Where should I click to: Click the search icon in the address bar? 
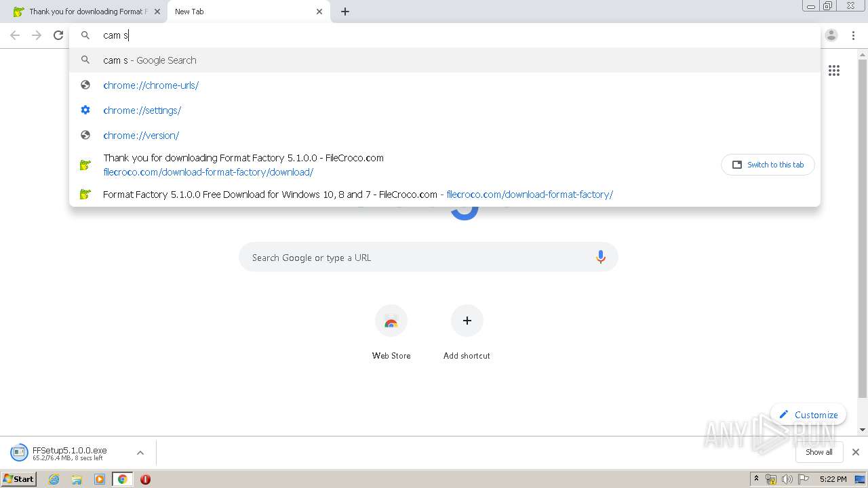click(x=85, y=35)
